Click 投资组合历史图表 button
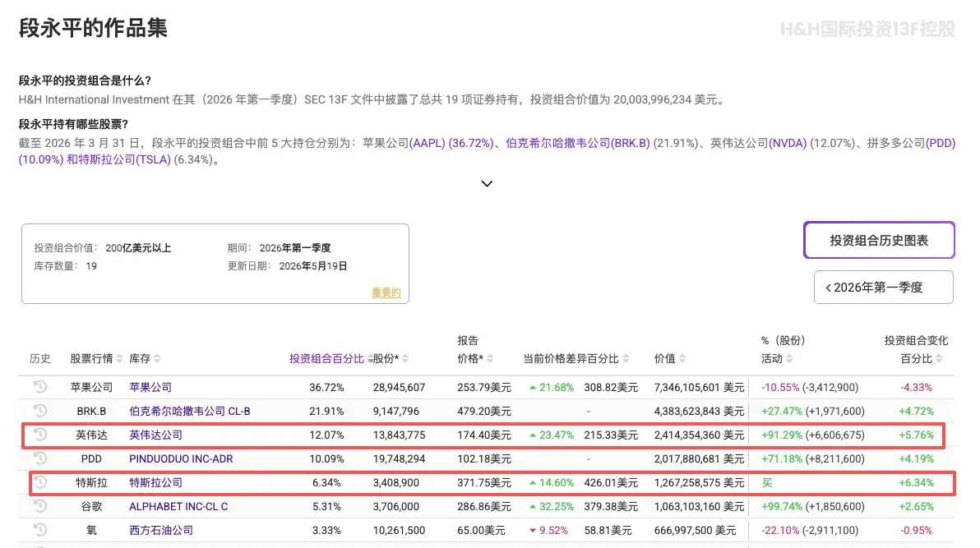980x548 pixels. tap(879, 240)
